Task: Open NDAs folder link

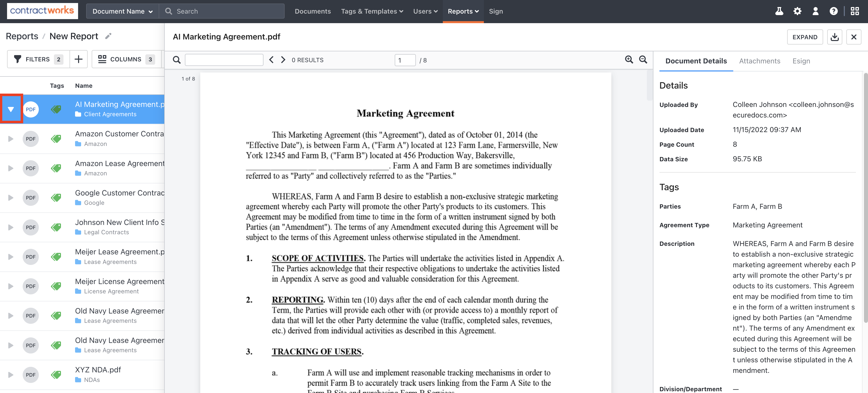Action: pos(92,380)
